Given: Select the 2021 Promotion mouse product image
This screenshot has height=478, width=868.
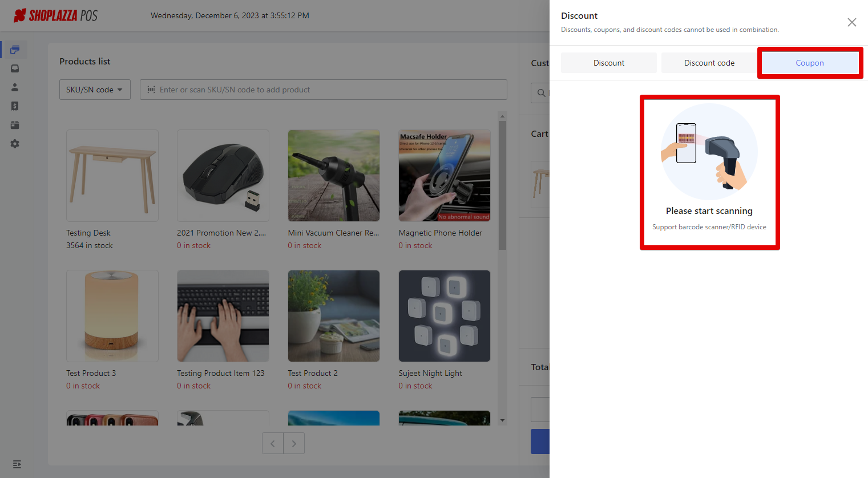Looking at the screenshot, I should pyautogui.click(x=223, y=176).
